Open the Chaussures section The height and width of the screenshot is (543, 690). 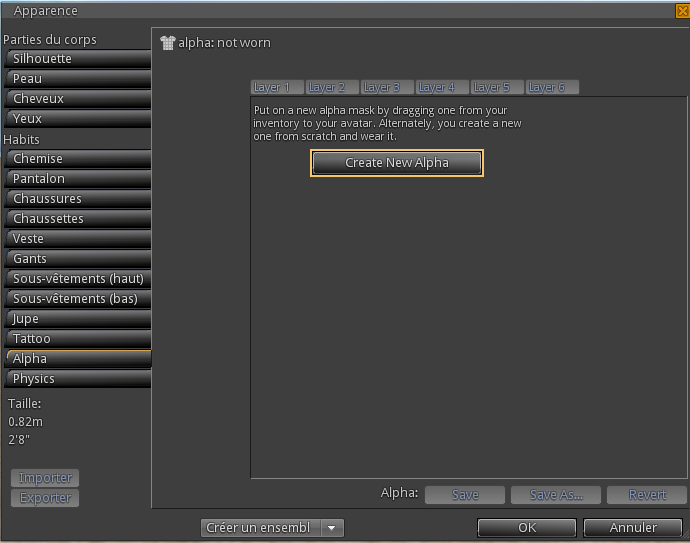point(78,199)
